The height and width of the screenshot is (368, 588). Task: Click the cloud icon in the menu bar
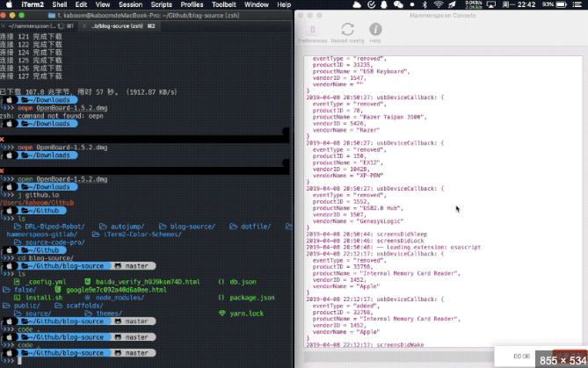coord(357,4)
